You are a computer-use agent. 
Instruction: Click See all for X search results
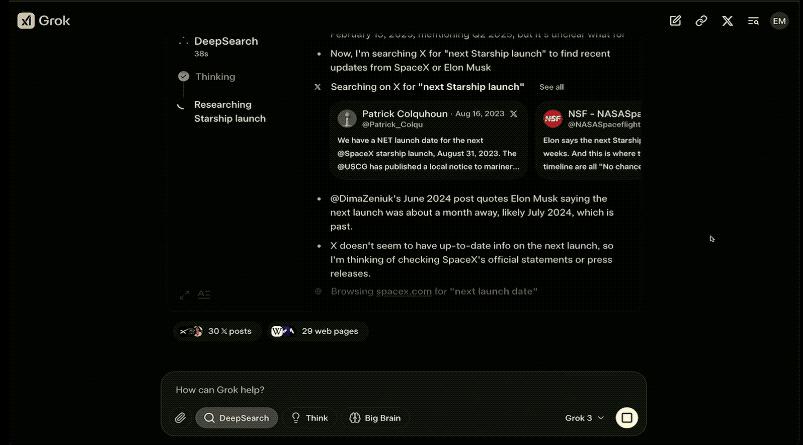pyautogui.click(x=551, y=87)
